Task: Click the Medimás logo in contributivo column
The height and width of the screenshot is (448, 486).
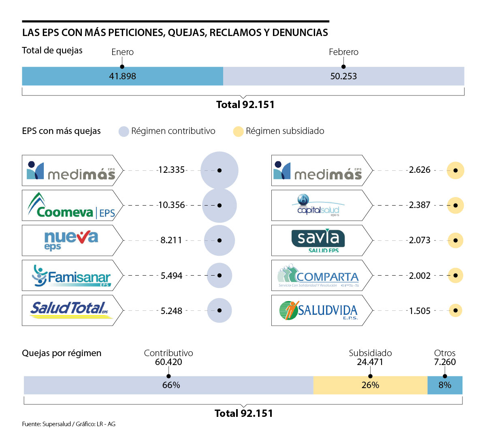Action: tap(71, 170)
